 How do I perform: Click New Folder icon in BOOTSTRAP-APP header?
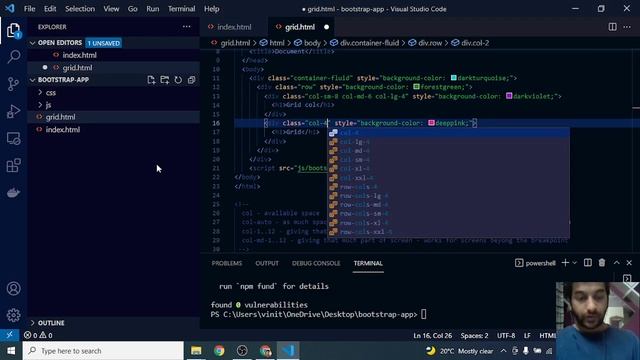point(164,80)
